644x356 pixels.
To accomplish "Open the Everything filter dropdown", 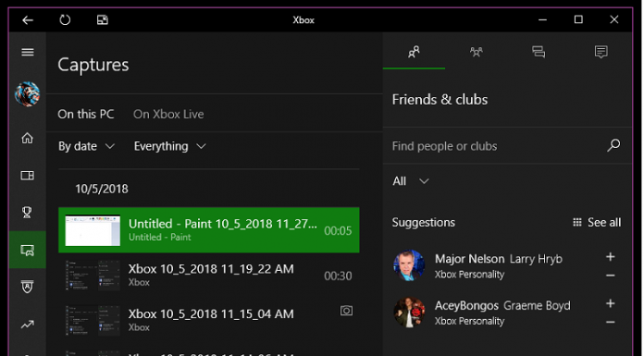I will tap(169, 146).
